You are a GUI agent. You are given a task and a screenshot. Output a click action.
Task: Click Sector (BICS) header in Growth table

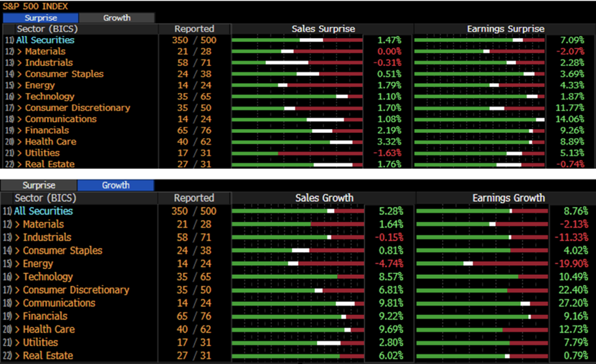pos(45,198)
